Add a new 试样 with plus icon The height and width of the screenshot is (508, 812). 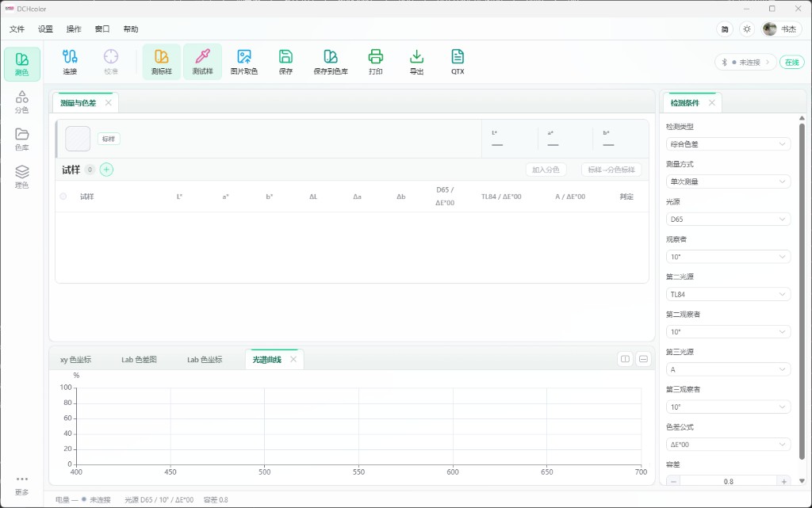point(106,170)
